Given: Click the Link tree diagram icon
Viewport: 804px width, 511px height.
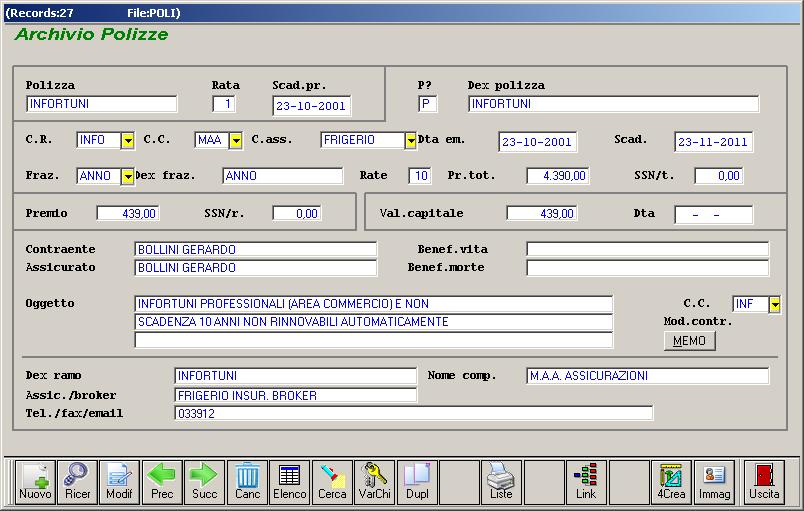Looking at the screenshot, I should [586, 482].
